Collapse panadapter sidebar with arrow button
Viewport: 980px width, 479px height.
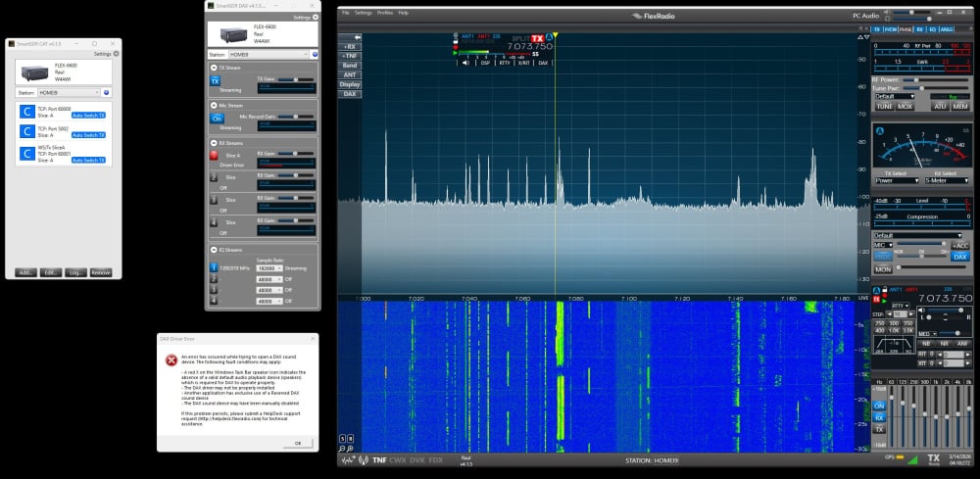pos(350,37)
